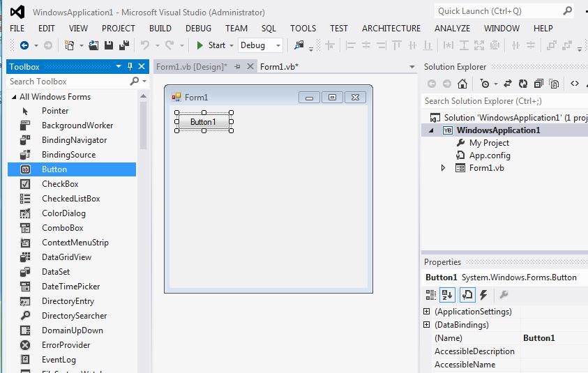Click the Quick Launch search magnifier icon

pos(567,11)
